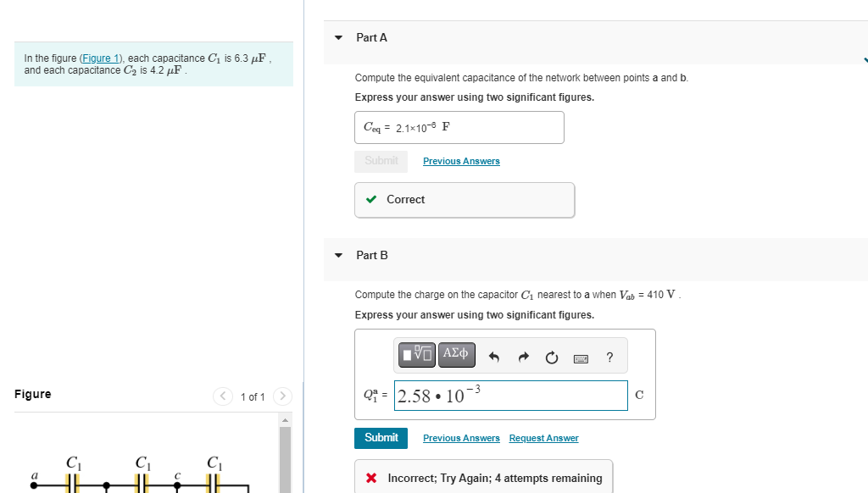Click the help question mark in the equation toolbar
Image resolution: width=868 pixels, height=493 pixels.
point(609,355)
